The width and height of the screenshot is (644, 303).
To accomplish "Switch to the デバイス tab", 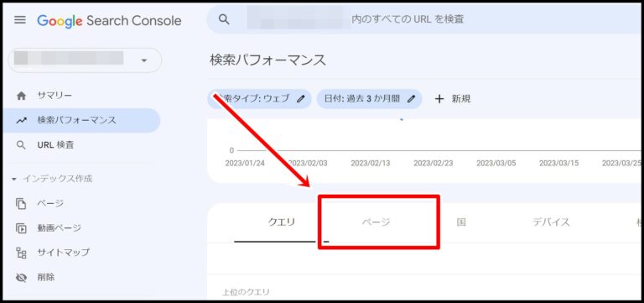I will pos(551,222).
